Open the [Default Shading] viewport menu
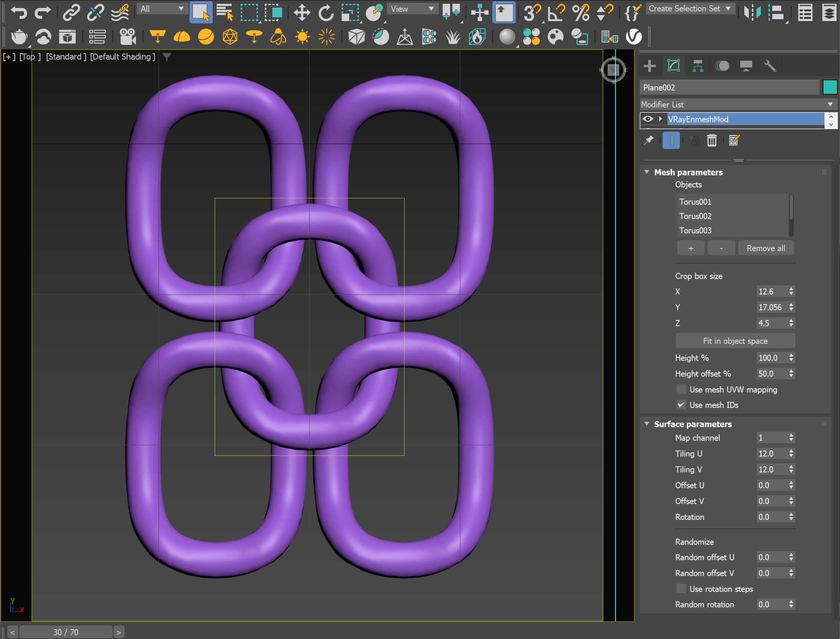Screen dimensions: 840x639 [x=122, y=57]
